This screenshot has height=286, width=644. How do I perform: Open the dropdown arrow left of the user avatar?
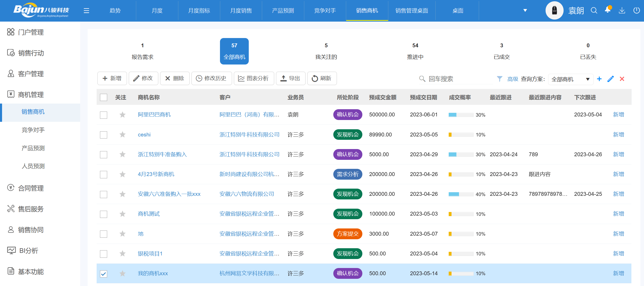525,11
